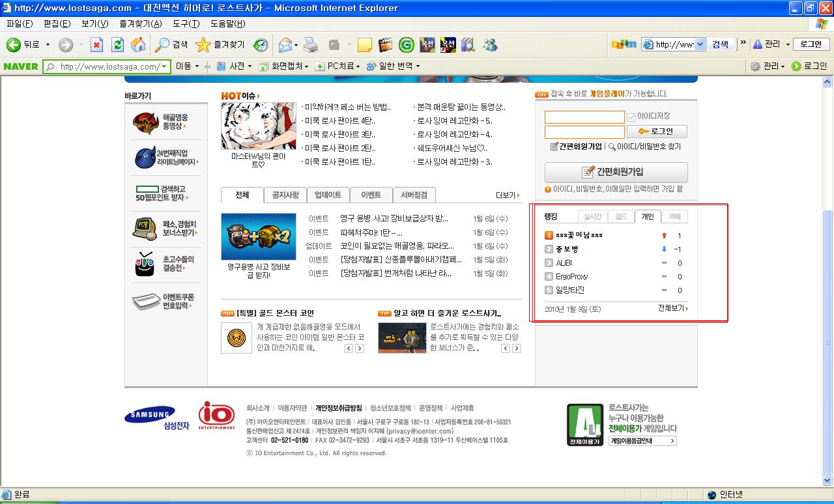Click the 아이디/비밀번호 찾기 link
The image size is (834, 504).
[645, 147]
